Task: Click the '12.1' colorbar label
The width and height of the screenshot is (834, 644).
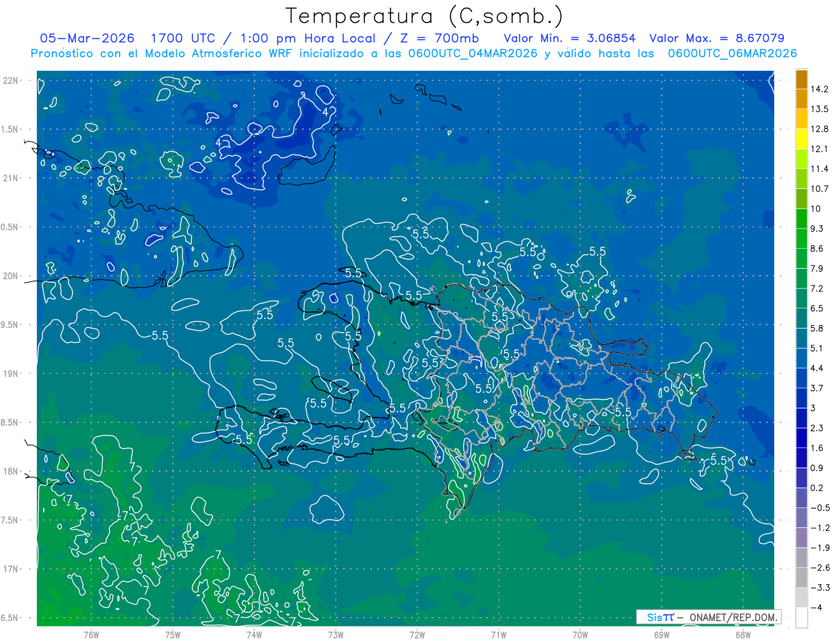Action: 819,149
